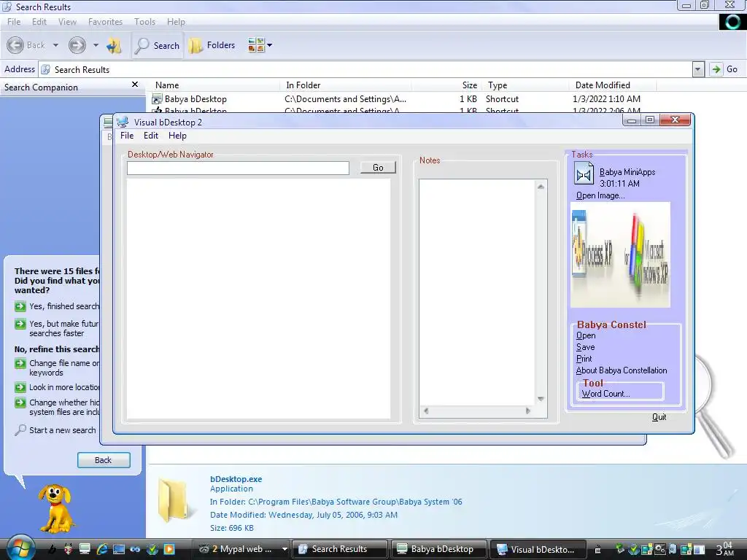Screen dimensions: 747x560
Task: Open Forward button history dropdown arrow
Action: tap(96, 45)
